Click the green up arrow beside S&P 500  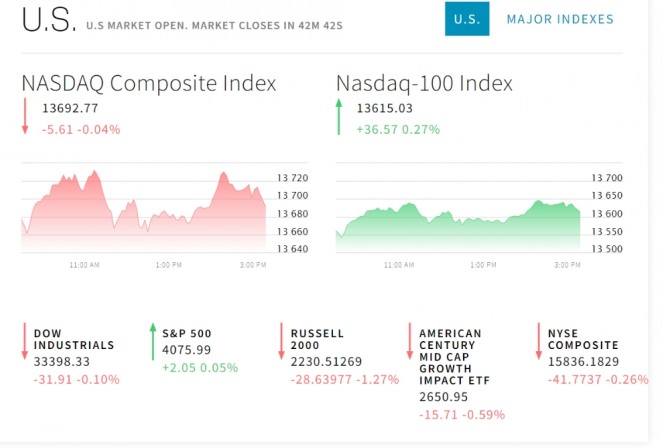[153, 341]
